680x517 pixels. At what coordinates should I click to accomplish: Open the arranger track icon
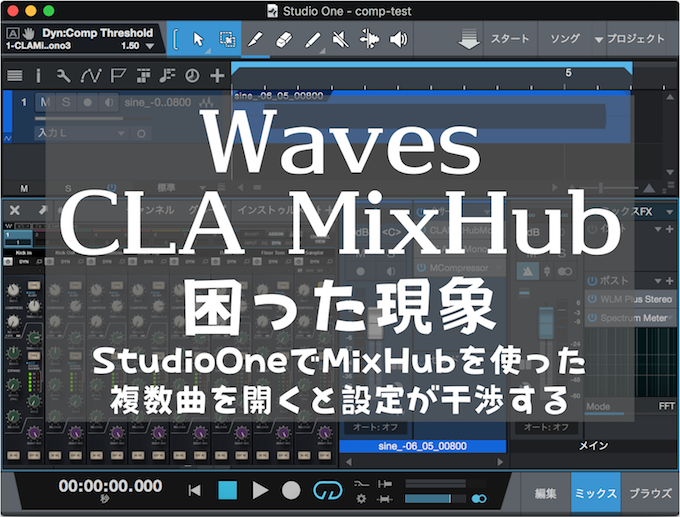click(143, 76)
